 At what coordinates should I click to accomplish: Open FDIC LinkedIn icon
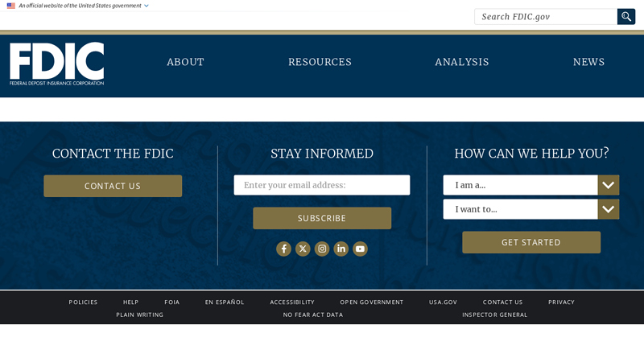(x=341, y=249)
